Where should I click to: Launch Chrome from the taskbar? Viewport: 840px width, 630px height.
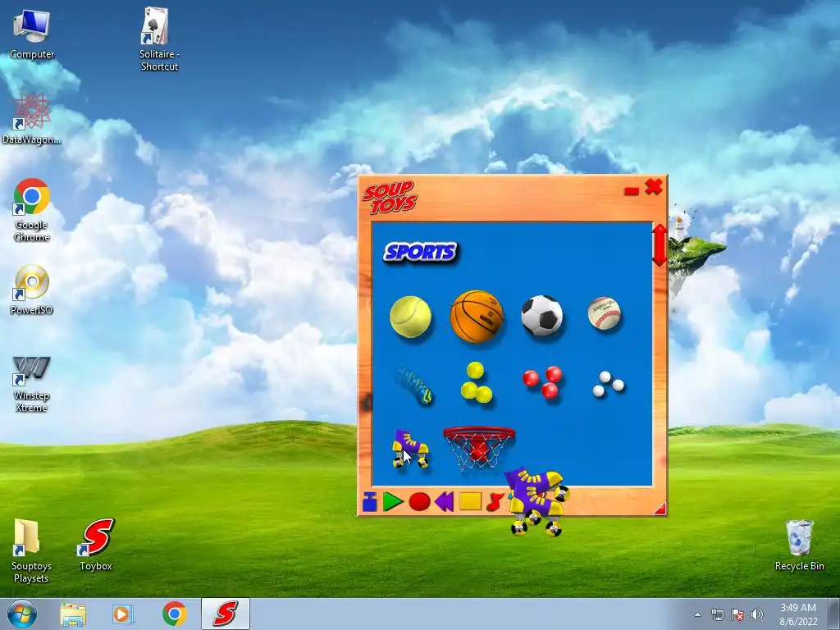click(x=174, y=614)
